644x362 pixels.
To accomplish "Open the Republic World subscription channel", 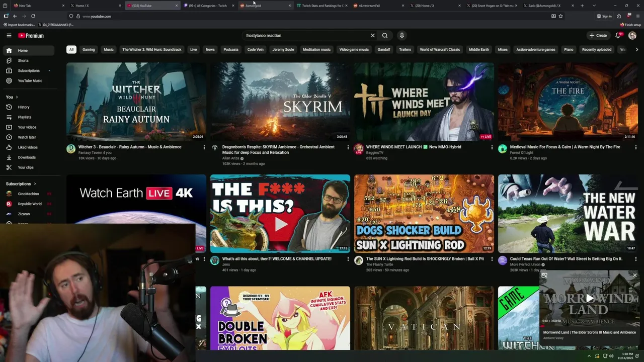I will pyautogui.click(x=30, y=204).
